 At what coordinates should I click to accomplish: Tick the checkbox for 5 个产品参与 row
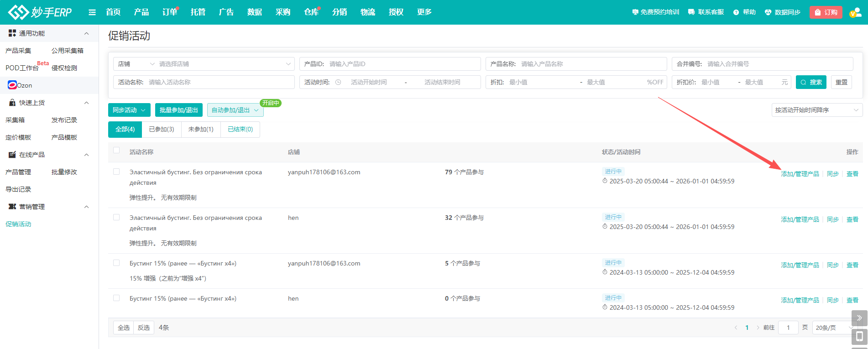pyautogui.click(x=116, y=263)
